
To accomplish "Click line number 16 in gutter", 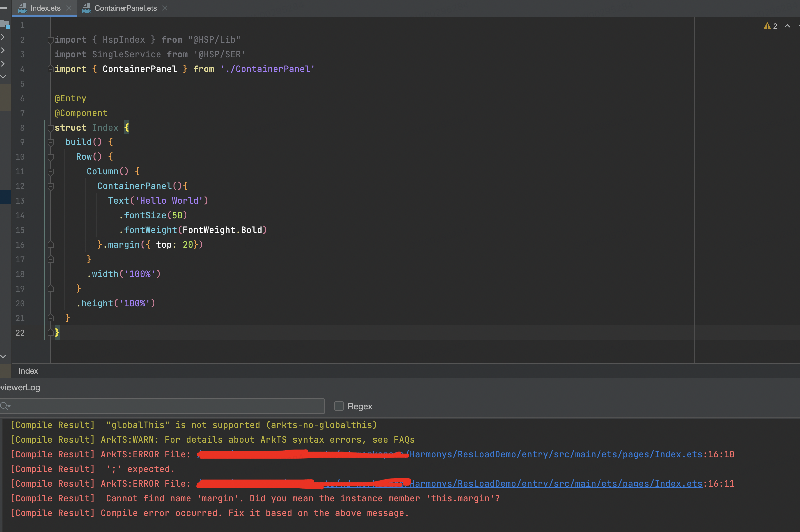I will (20, 245).
